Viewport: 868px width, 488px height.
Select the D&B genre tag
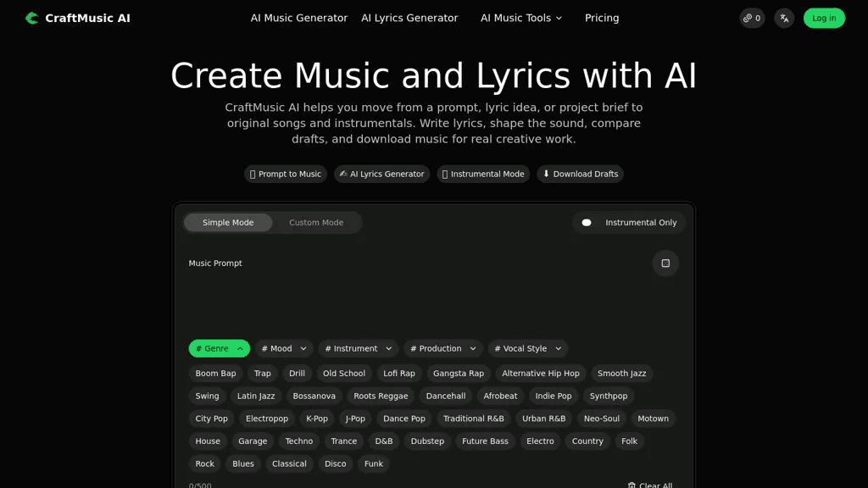click(384, 441)
